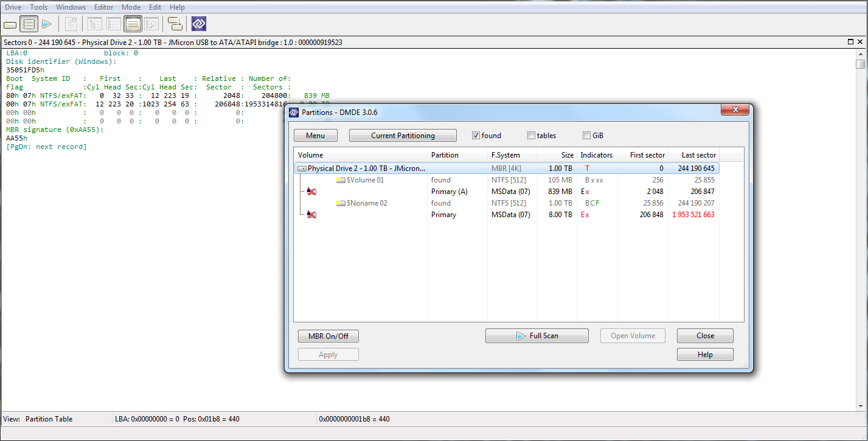The height and width of the screenshot is (441, 868).
Task: Click the tree view mode toolbar icon
Action: pos(95,24)
